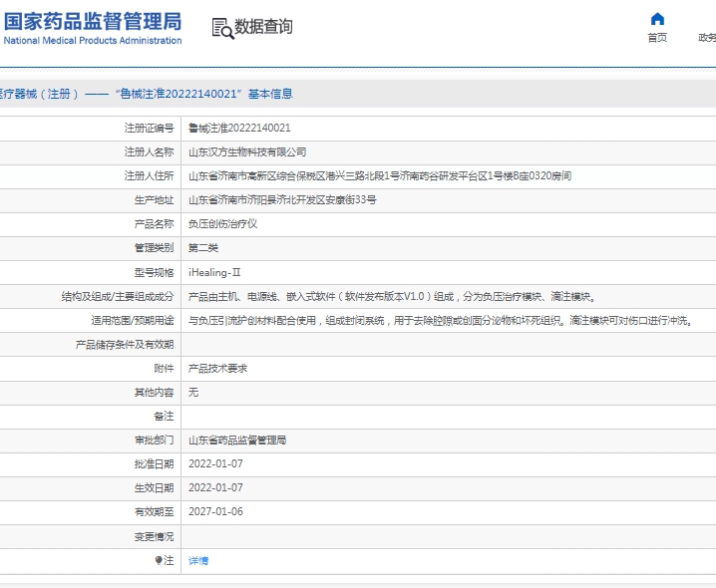This screenshot has width=716, height=588.
Task: Open the 详情 link
Action: [x=198, y=561]
